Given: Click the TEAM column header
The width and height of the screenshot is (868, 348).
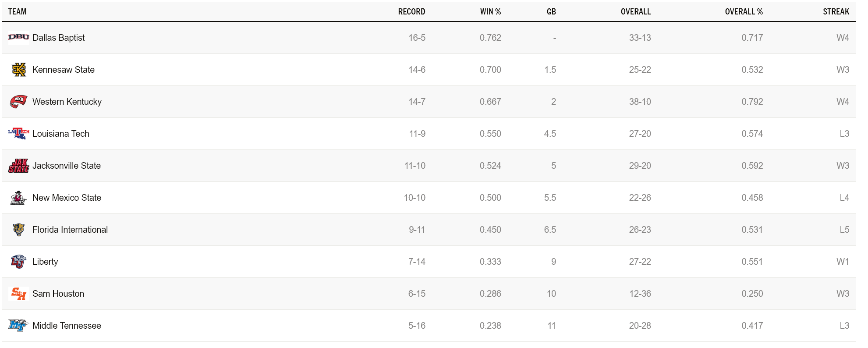Looking at the screenshot, I should click(x=18, y=12).
